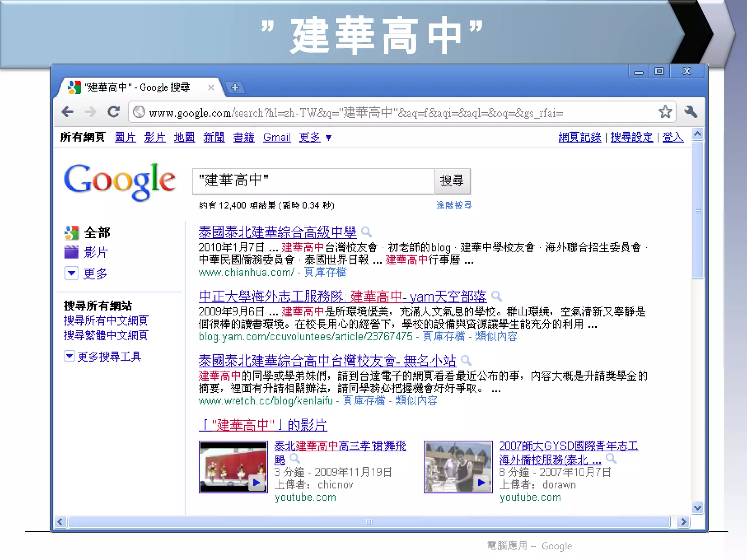Open a new tab with plus button

tap(235, 87)
